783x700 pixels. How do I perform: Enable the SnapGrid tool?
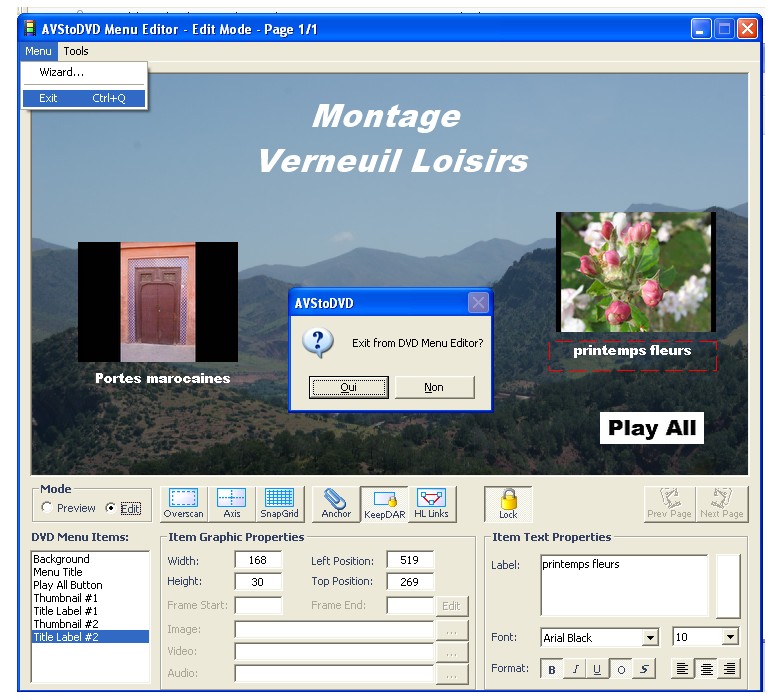[x=279, y=503]
